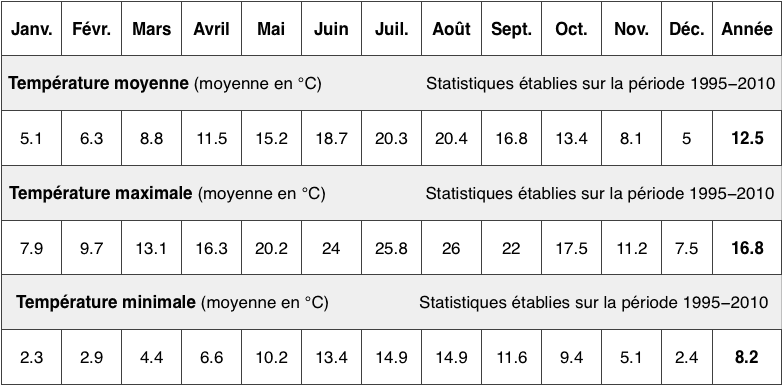The height and width of the screenshot is (387, 784).
Task: Select April maximum cell 16.3
Action: pyautogui.click(x=212, y=248)
